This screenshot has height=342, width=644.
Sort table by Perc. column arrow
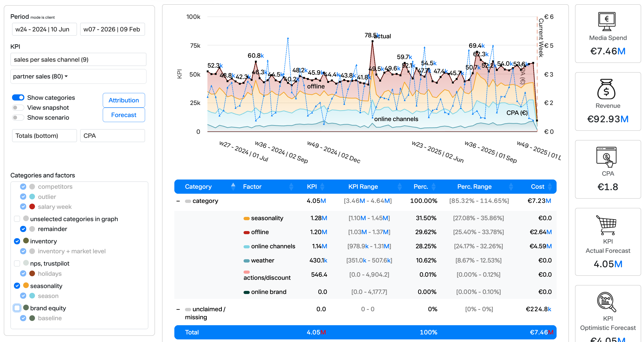(x=434, y=187)
